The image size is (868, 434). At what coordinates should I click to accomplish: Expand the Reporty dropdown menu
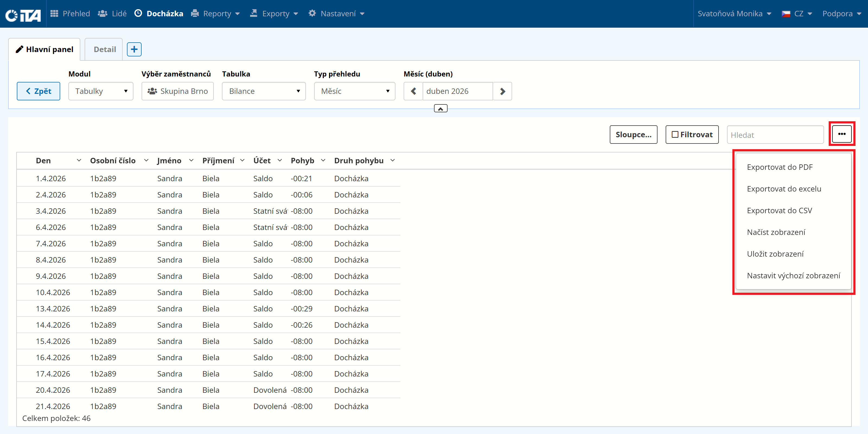(215, 14)
